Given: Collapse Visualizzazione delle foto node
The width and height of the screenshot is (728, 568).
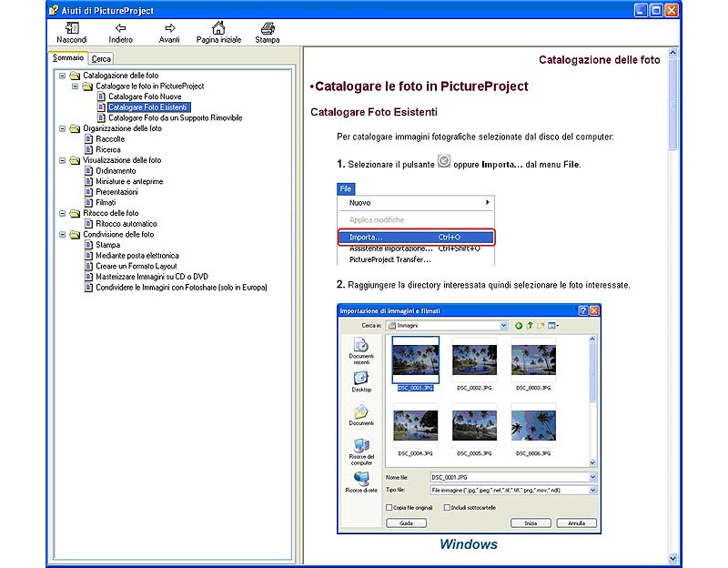Looking at the screenshot, I should pos(62,160).
